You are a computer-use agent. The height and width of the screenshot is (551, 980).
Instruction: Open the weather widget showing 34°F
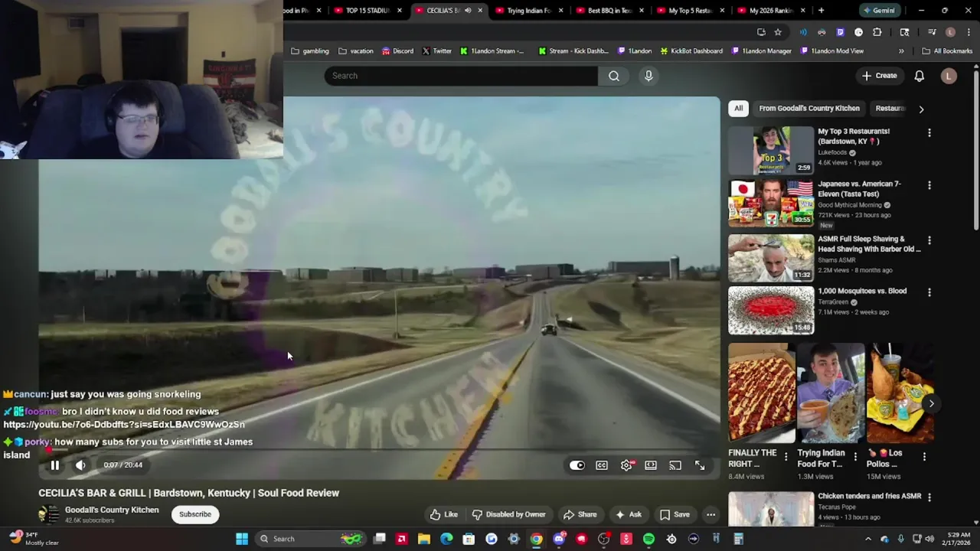tap(32, 539)
